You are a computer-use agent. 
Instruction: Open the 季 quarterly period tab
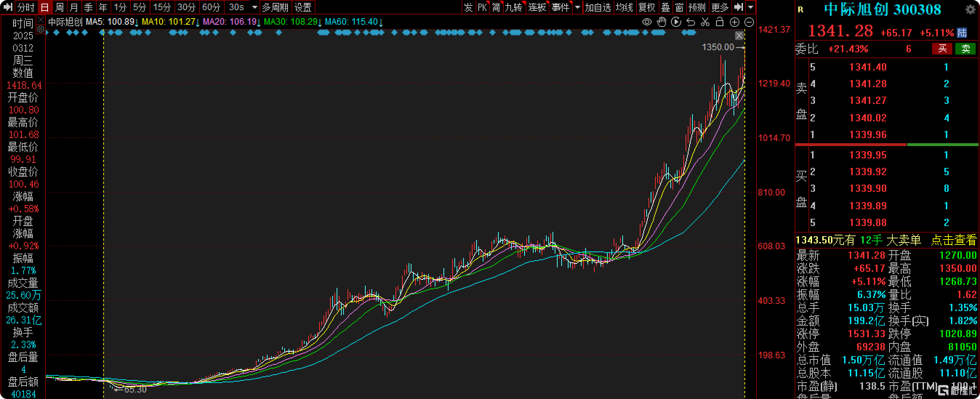tap(88, 7)
